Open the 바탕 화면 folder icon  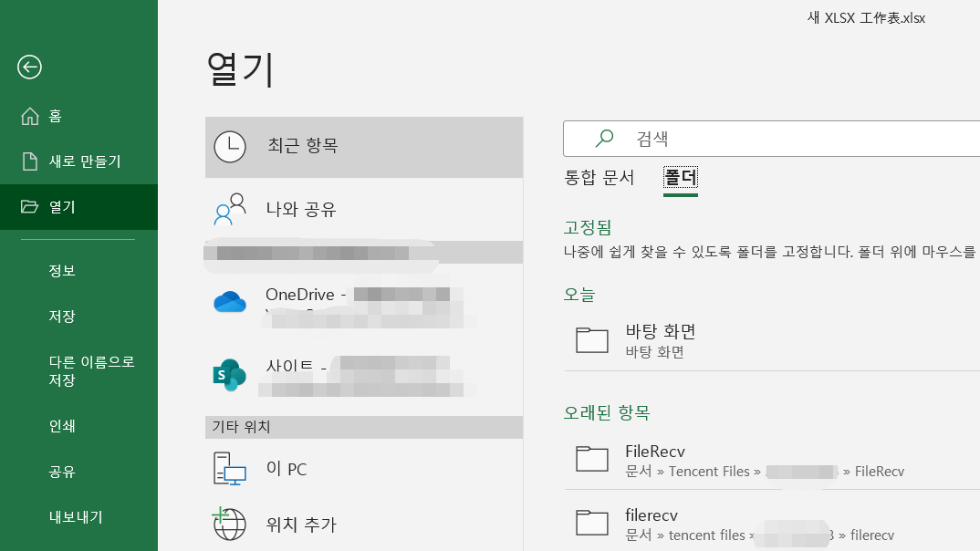tap(591, 339)
